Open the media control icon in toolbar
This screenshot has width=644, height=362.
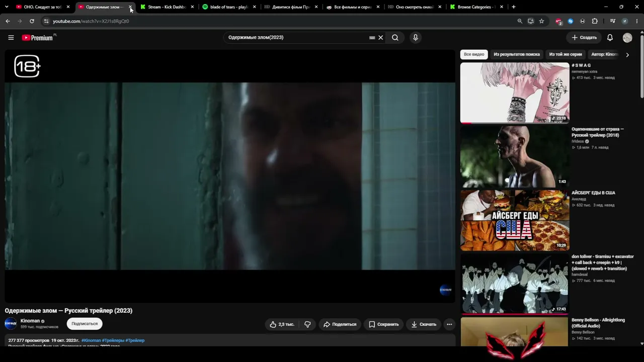(612, 21)
